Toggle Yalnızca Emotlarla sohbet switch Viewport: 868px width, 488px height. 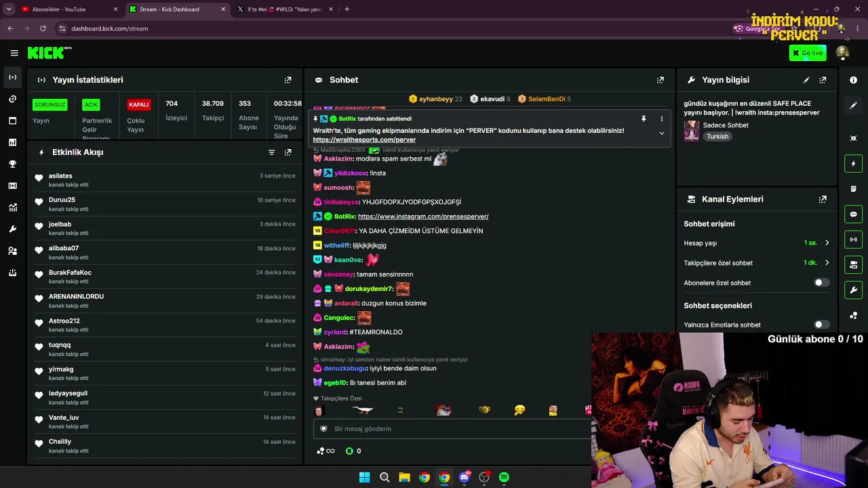pyautogui.click(x=821, y=325)
